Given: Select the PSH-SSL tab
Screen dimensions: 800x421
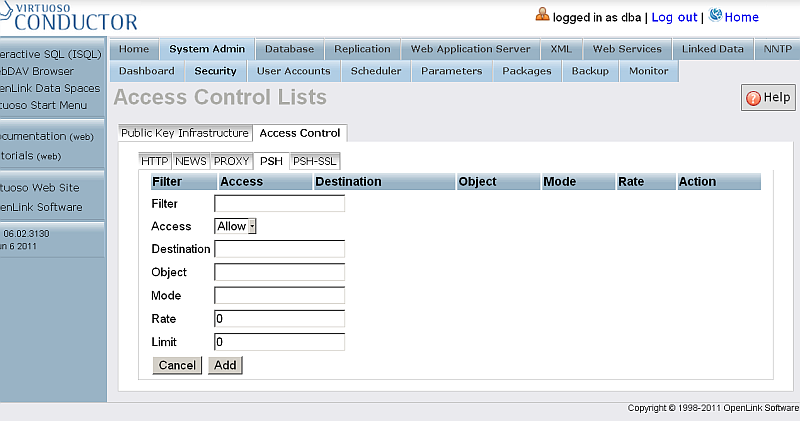Looking at the screenshot, I should (x=315, y=160).
